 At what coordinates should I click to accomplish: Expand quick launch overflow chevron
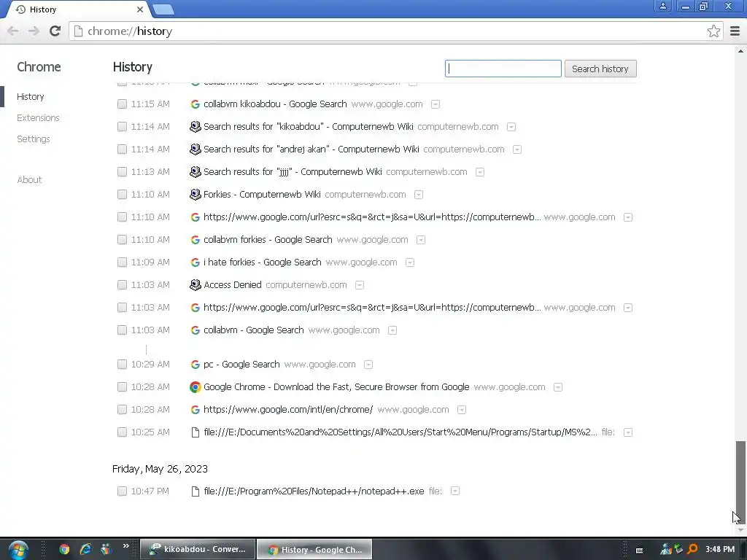tap(125, 545)
